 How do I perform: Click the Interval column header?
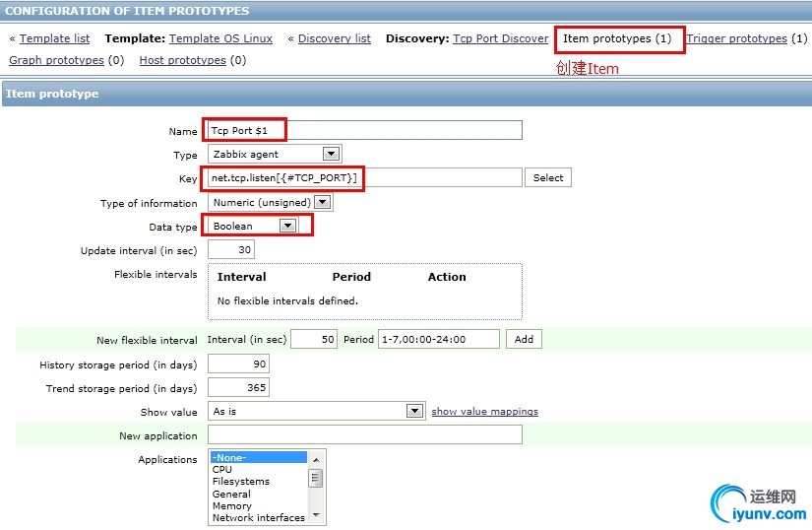click(x=242, y=277)
